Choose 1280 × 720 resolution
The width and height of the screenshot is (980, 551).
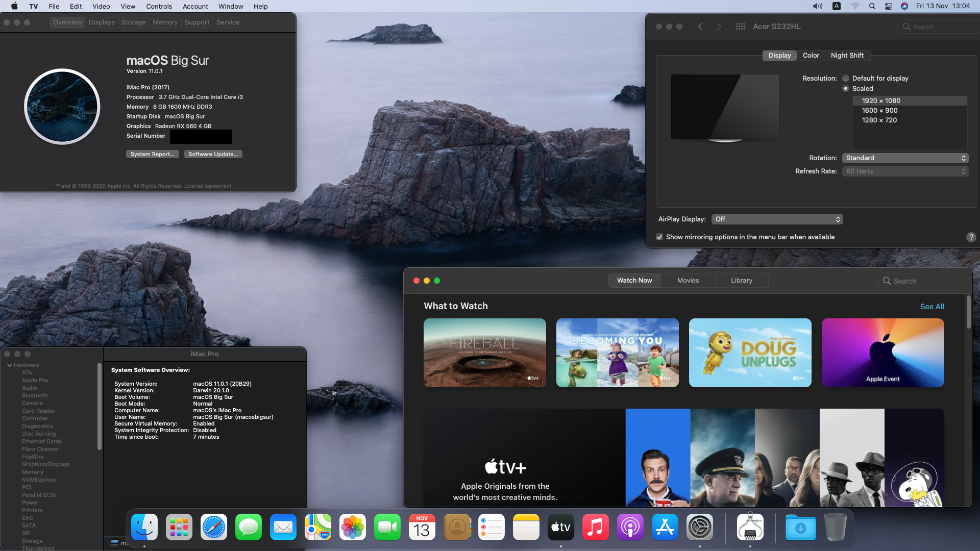point(910,120)
